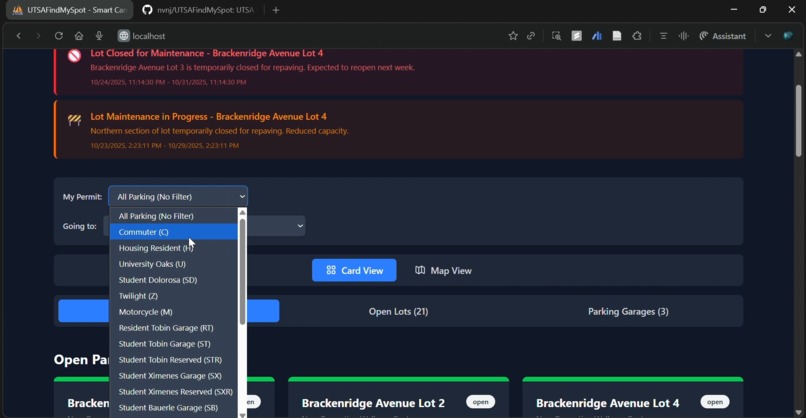The image size is (806, 418).
Task: Reload the localhost page
Action: 59,35
